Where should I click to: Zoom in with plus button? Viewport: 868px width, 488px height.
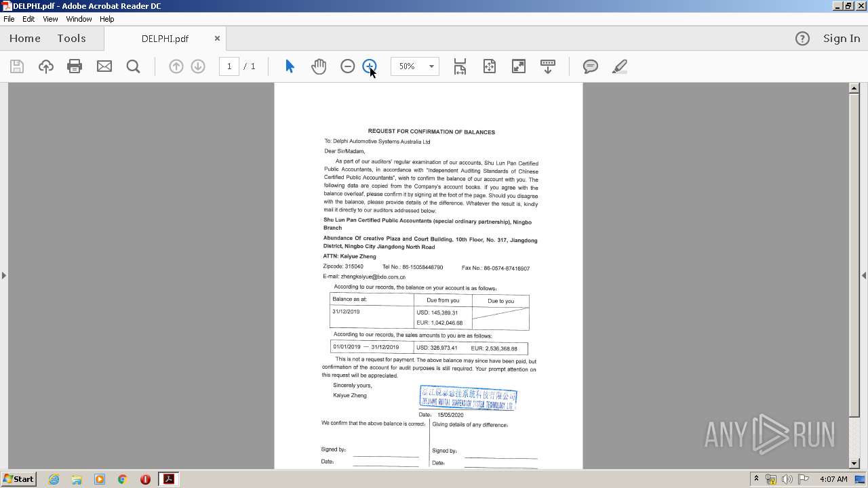[x=370, y=66]
